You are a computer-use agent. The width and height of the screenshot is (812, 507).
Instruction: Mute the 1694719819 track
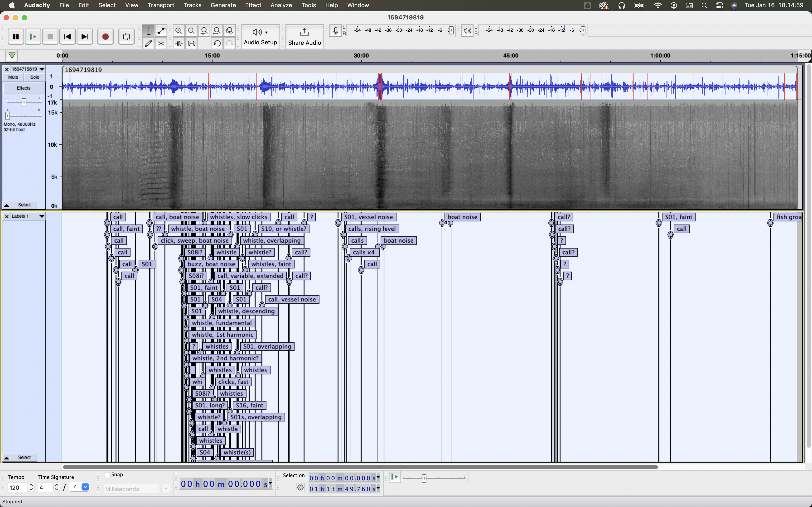coord(13,77)
